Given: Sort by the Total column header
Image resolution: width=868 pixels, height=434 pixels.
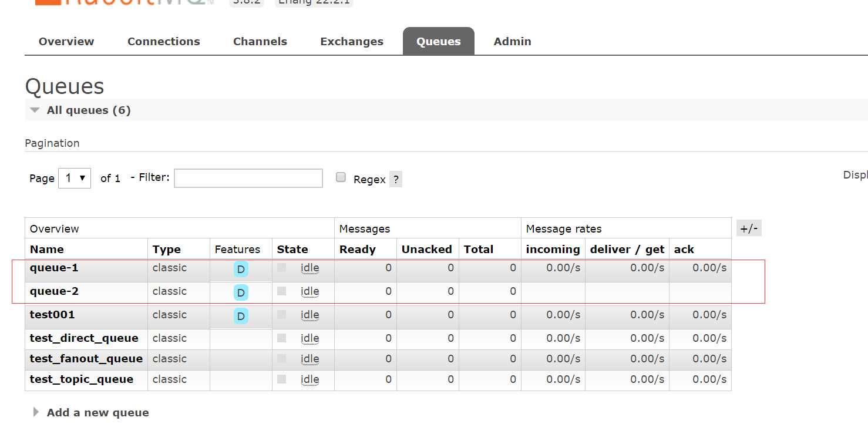Looking at the screenshot, I should (x=479, y=249).
